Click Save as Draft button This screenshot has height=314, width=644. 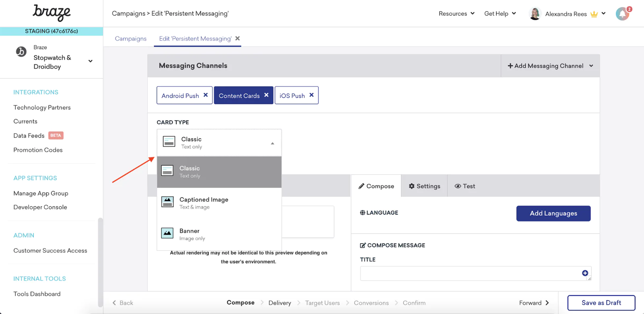click(601, 303)
